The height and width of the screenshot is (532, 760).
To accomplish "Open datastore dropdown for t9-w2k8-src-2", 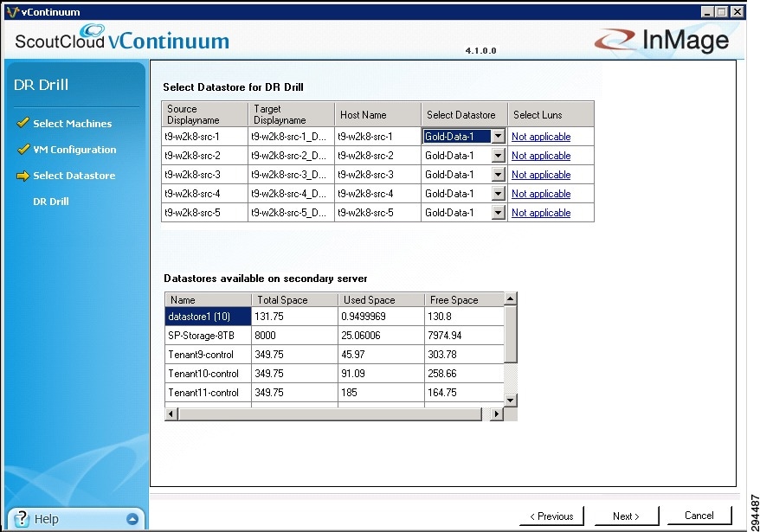I will click(498, 156).
